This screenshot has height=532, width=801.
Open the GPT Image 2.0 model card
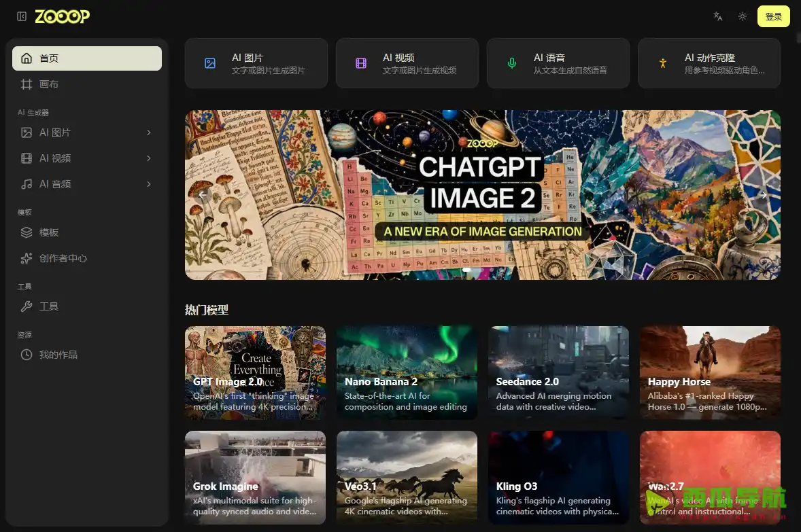point(256,373)
